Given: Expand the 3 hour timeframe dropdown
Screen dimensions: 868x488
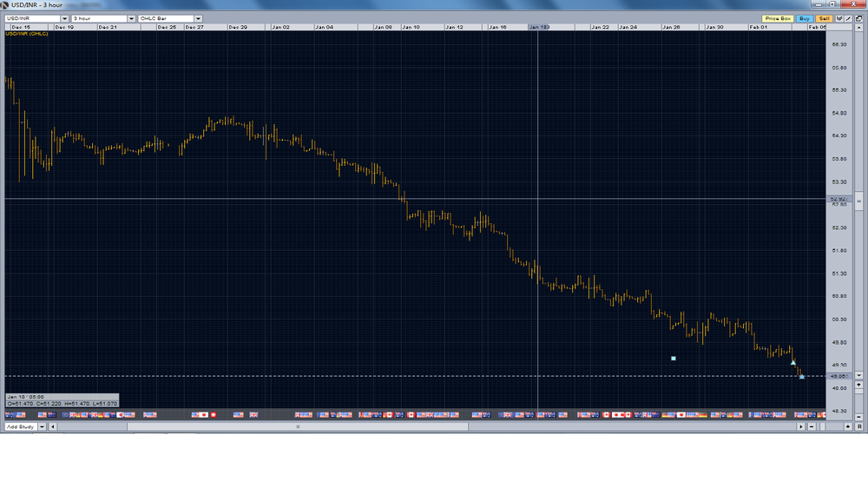Looking at the screenshot, I should coord(131,18).
